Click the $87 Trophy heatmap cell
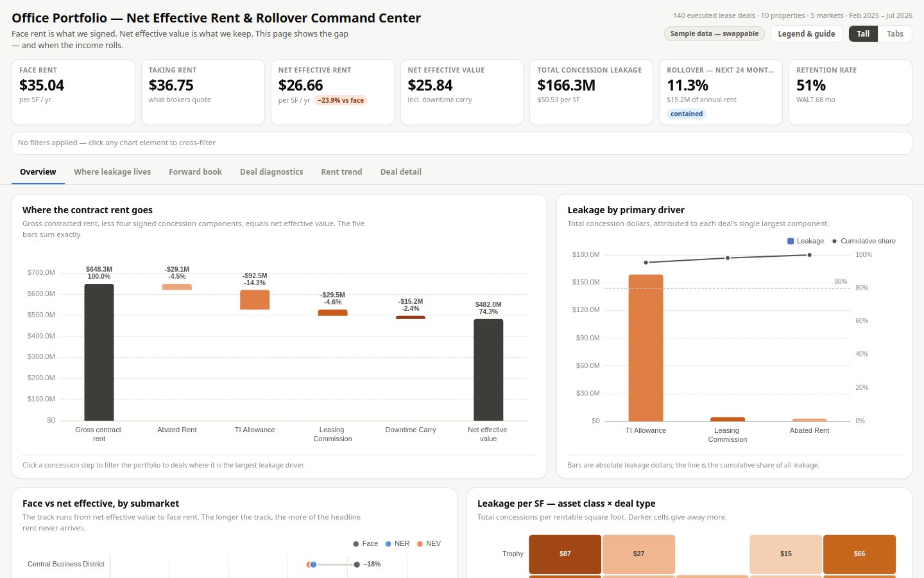Screen dimensions: 924x578 [565, 554]
